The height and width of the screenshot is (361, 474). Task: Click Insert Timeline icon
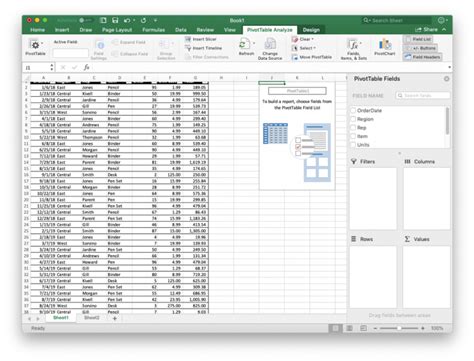188,48
